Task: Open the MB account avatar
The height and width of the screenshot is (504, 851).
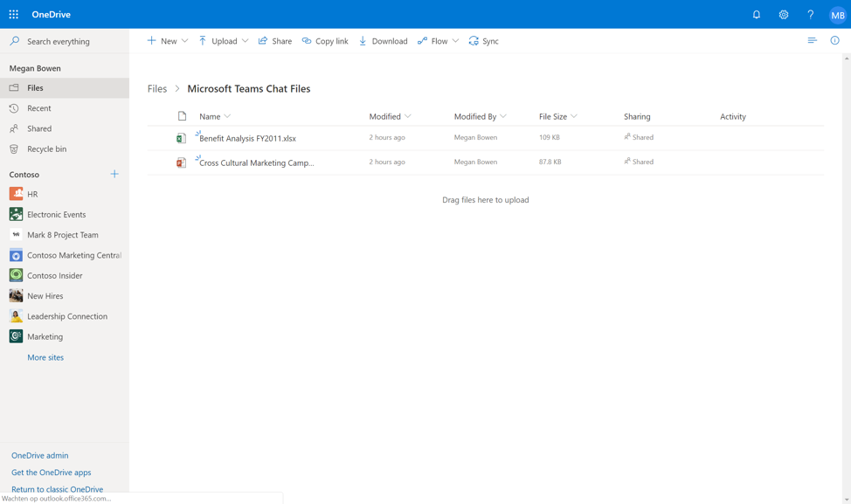Action: [837, 15]
